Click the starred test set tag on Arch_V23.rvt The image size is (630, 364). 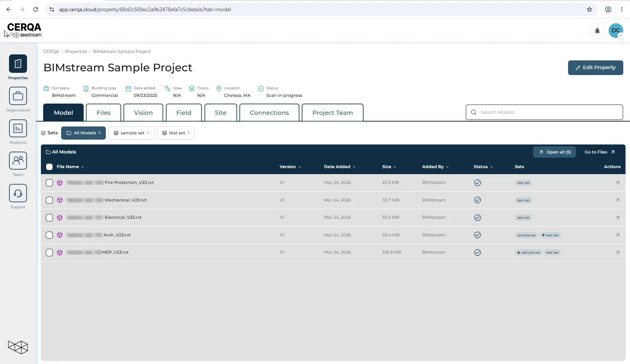point(550,235)
